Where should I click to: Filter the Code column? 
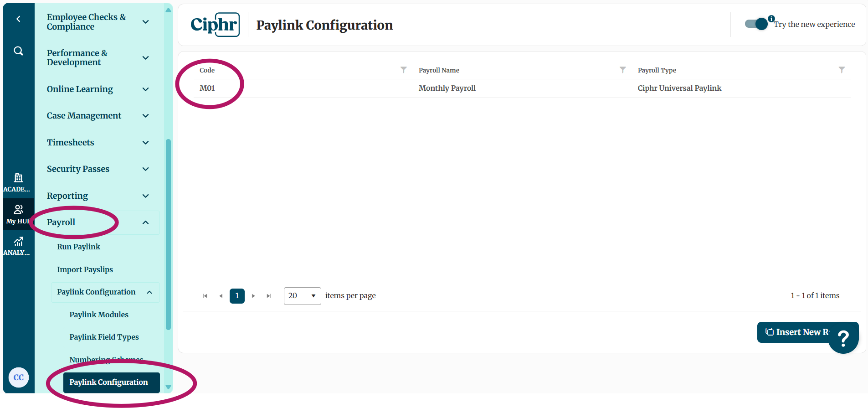(x=404, y=70)
